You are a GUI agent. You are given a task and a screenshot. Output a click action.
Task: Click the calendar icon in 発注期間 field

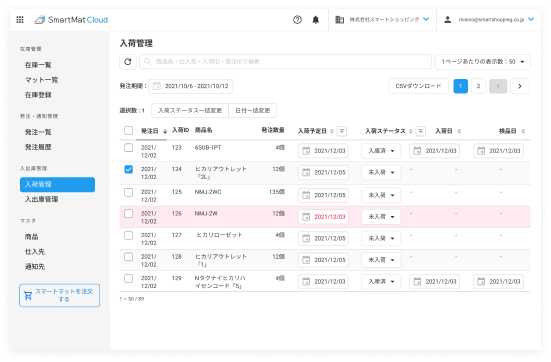[157, 86]
